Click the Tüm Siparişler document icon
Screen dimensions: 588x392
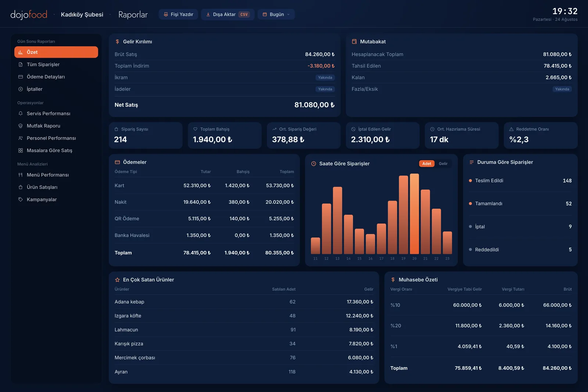[x=21, y=64]
